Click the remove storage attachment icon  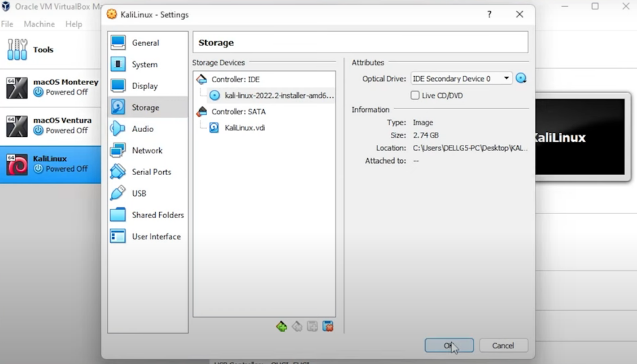pos(328,326)
